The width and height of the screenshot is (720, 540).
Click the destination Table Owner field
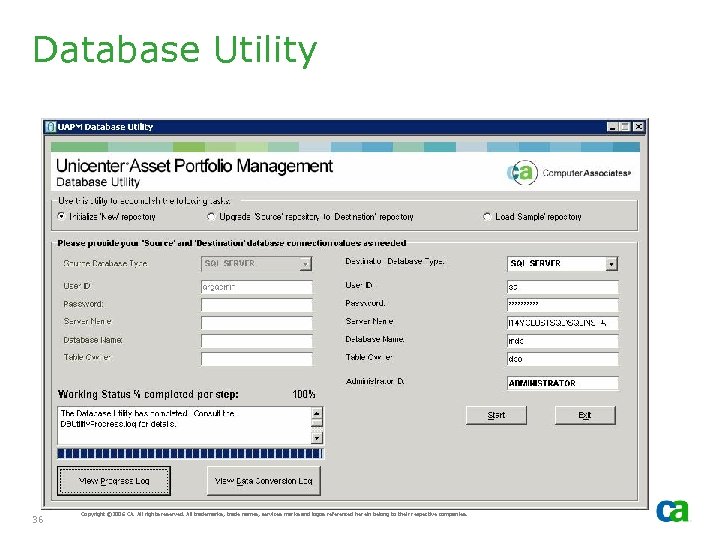[x=562, y=359]
